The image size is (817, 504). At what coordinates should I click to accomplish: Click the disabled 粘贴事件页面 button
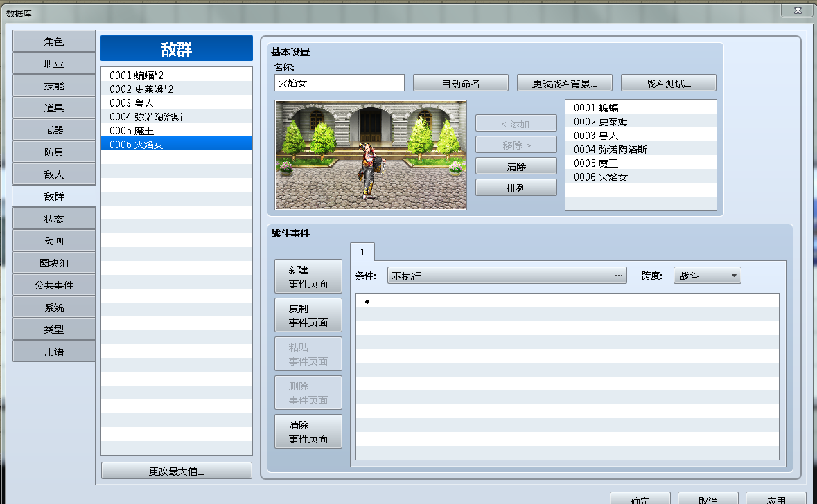308,354
